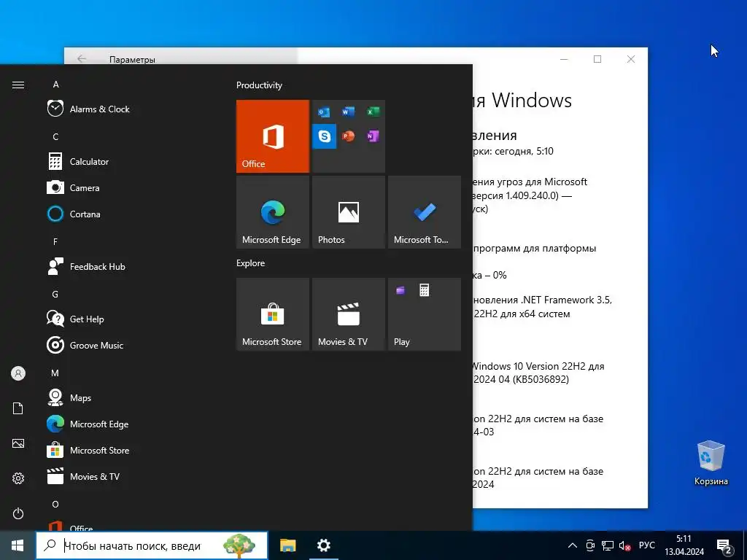Open the Movies & TV tile
747x560 pixels.
[x=348, y=314]
